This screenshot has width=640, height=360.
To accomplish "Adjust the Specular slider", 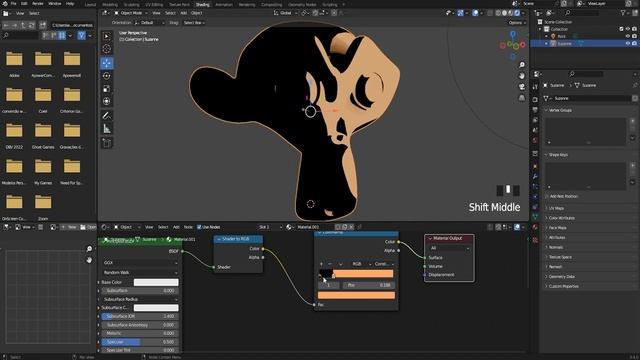I will click(140, 342).
